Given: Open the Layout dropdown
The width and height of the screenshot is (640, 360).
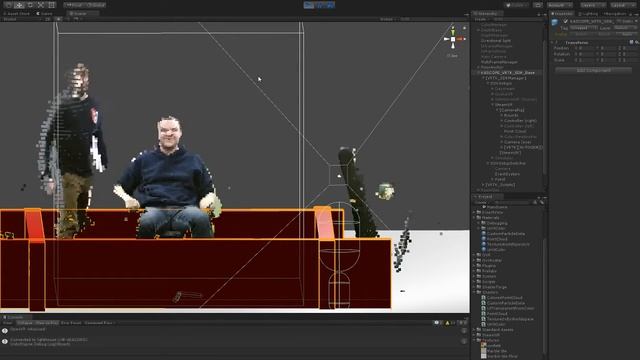Looking at the screenshot, I should pyautogui.click(x=623, y=5).
